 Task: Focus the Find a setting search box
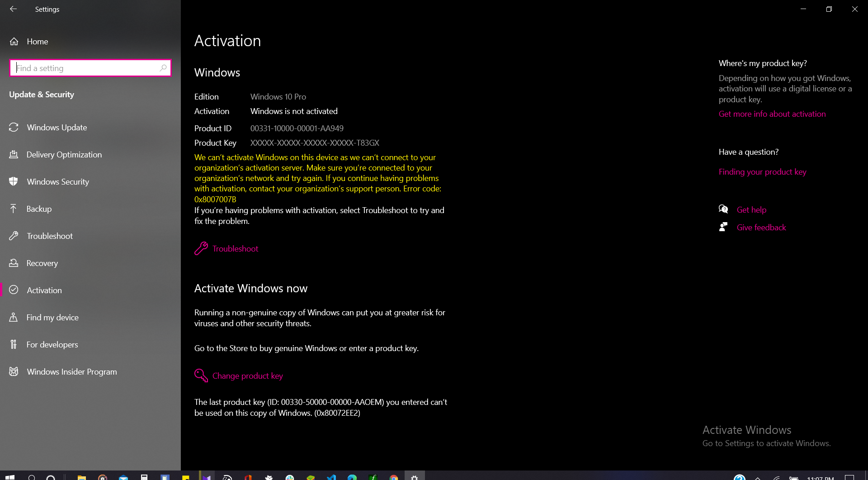point(90,68)
